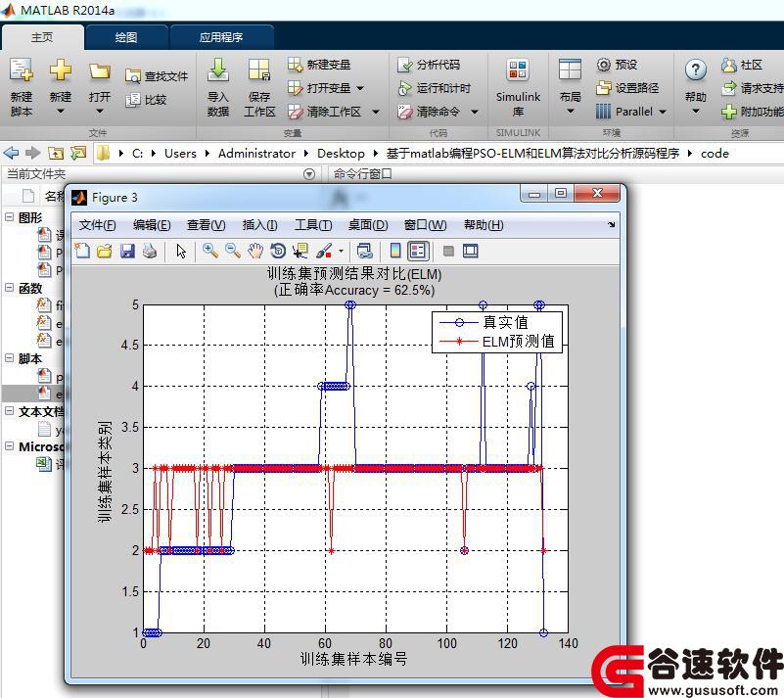Open the 当前文件夹 panel actions dropdown
This screenshot has width=784, height=698.
click(x=309, y=174)
